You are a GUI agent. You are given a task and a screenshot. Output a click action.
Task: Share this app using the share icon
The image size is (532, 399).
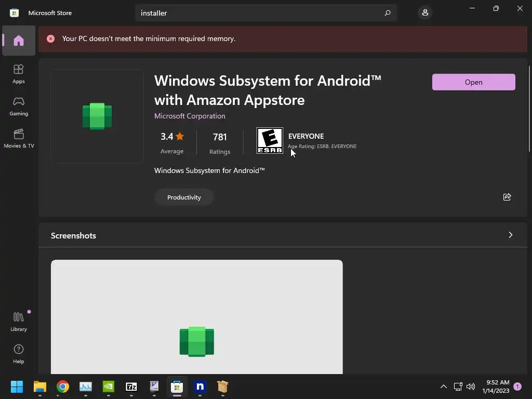(507, 197)
